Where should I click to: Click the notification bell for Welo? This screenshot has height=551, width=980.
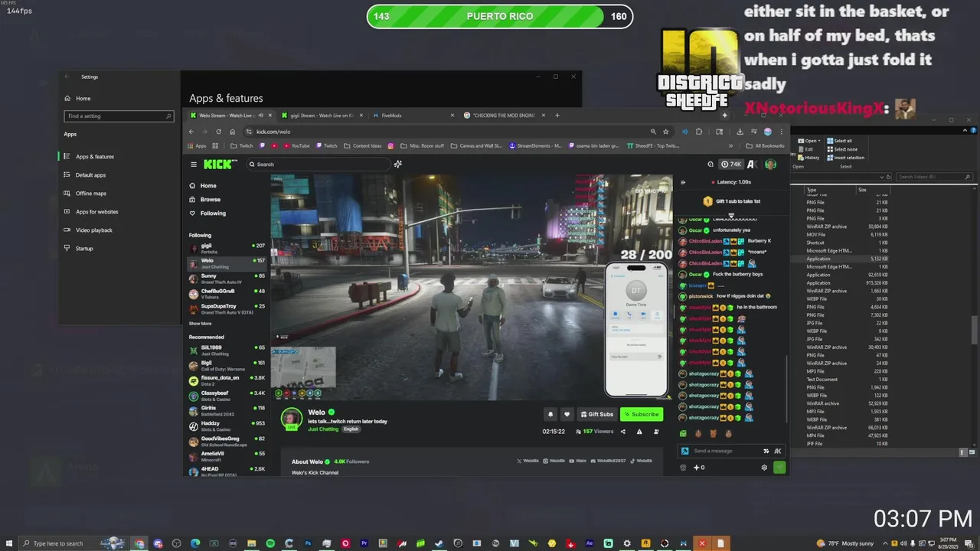[550, 414]
